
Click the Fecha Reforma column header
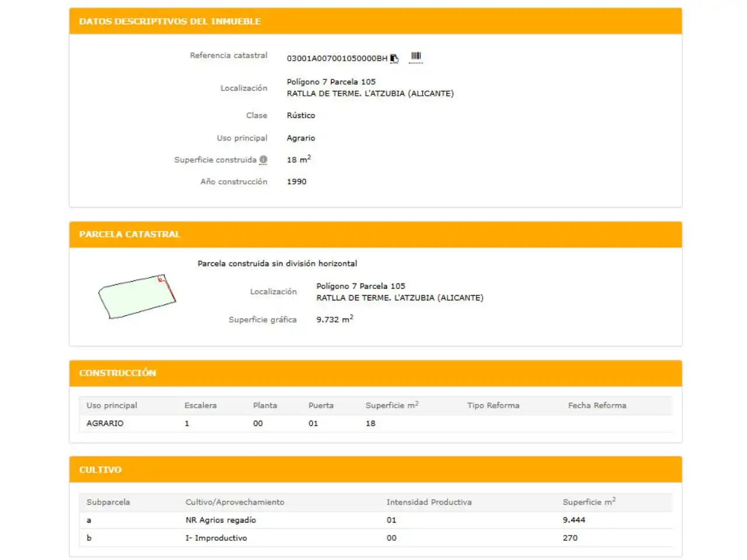pyautogui.click(x=597, y=405)
